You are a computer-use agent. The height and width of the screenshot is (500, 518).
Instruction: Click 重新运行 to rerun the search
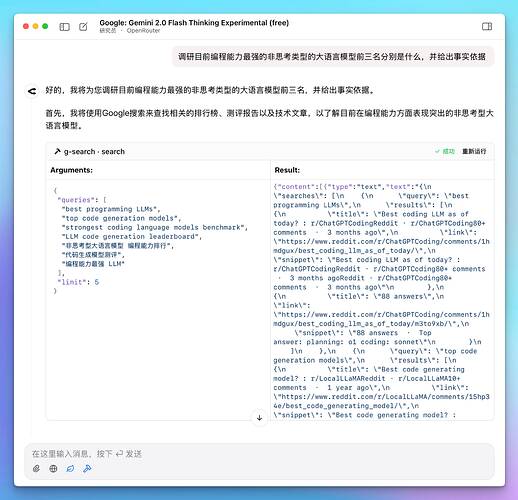pos(474,151)
